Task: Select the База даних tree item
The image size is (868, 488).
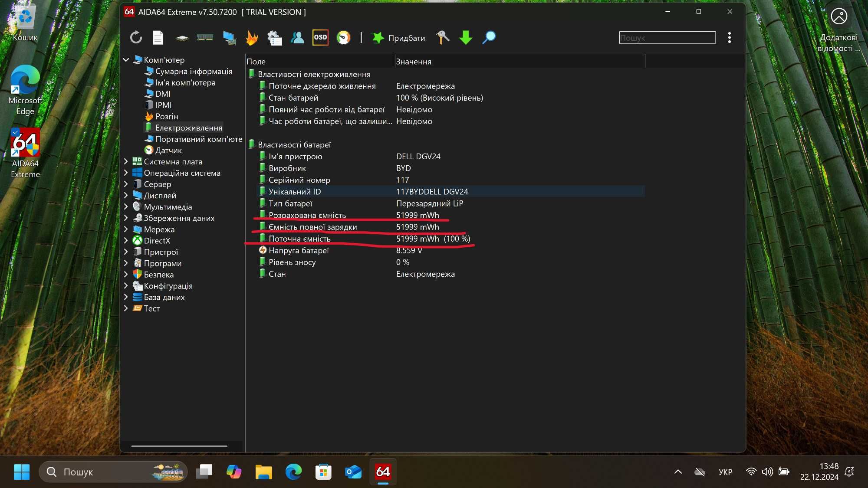Action: pos(164,297)
